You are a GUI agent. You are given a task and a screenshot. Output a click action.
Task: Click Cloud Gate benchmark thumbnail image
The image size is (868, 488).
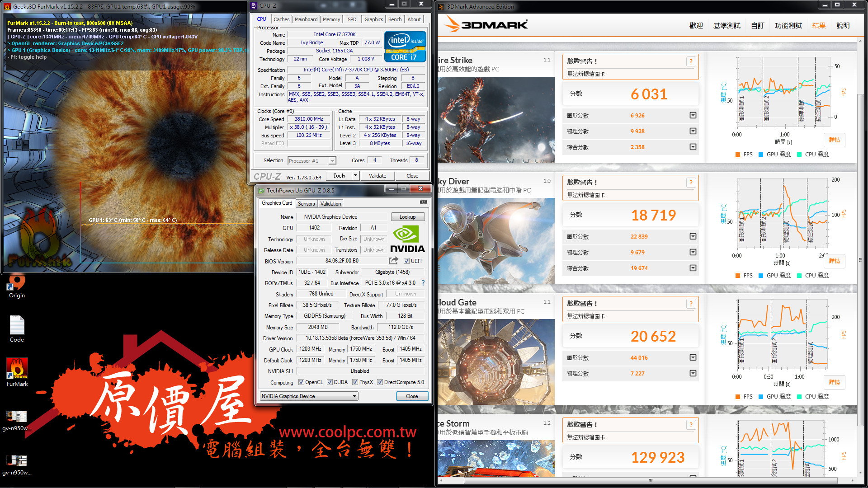coord(496,362)
